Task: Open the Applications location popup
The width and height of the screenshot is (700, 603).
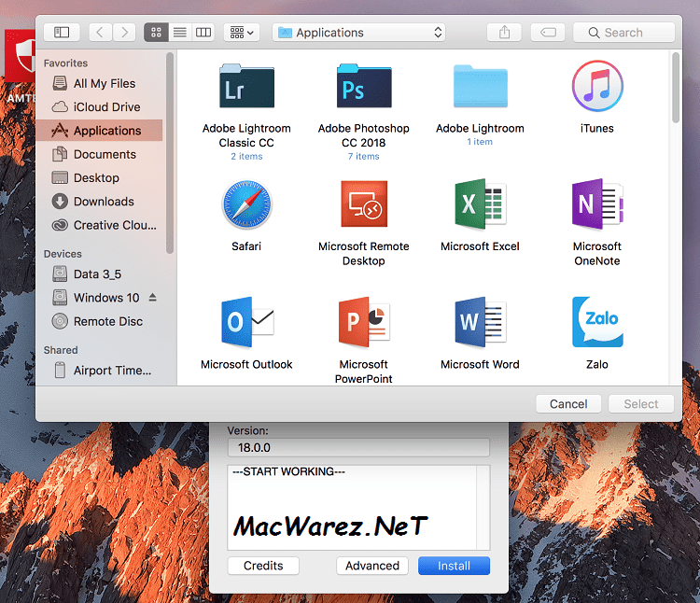Action: point(359,32)
